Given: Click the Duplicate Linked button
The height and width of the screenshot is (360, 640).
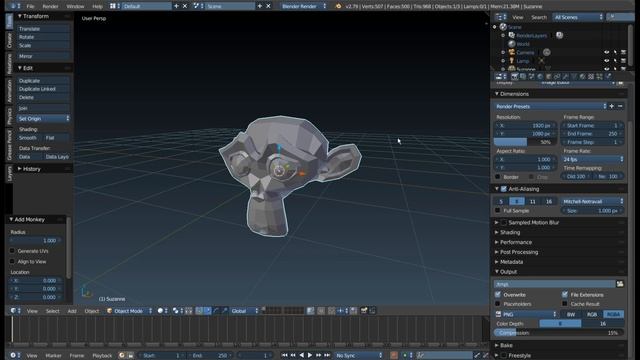Looking at the screenshot, I should point(43,89).
